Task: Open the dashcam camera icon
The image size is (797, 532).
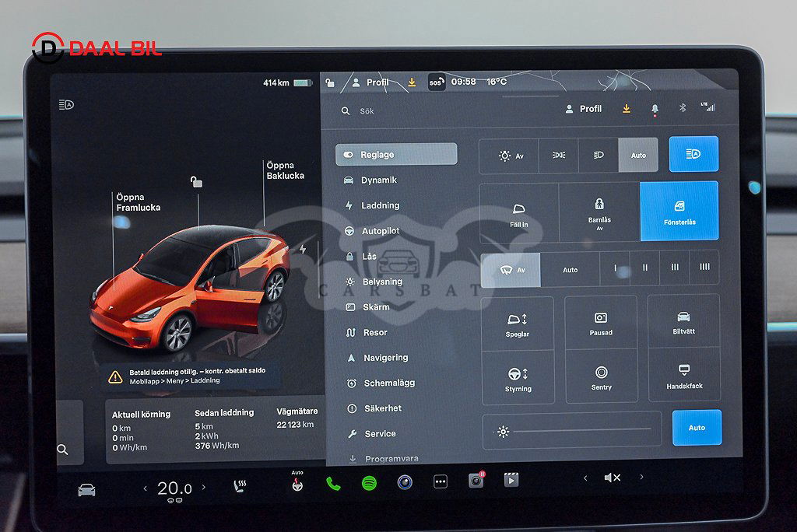Action: 476,481
